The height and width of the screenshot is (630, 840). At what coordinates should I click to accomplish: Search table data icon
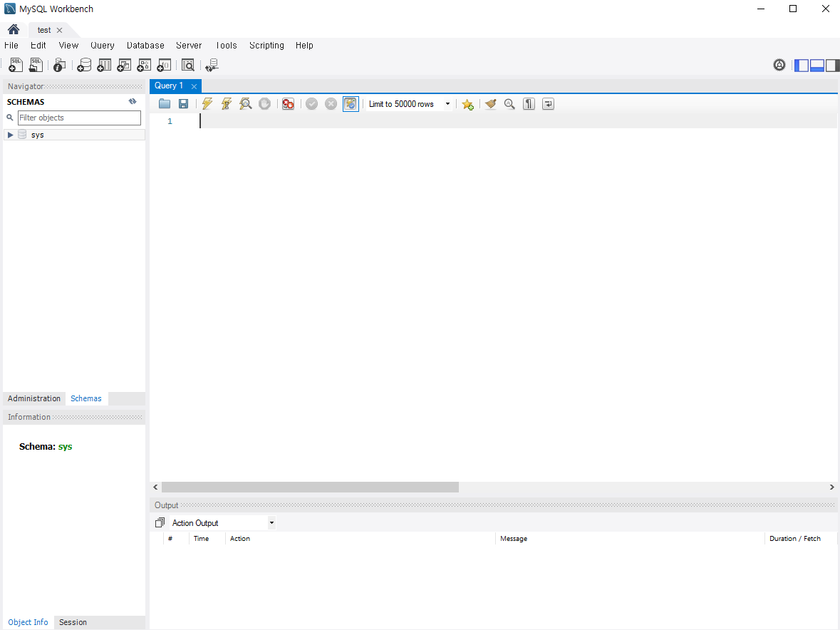187,65
